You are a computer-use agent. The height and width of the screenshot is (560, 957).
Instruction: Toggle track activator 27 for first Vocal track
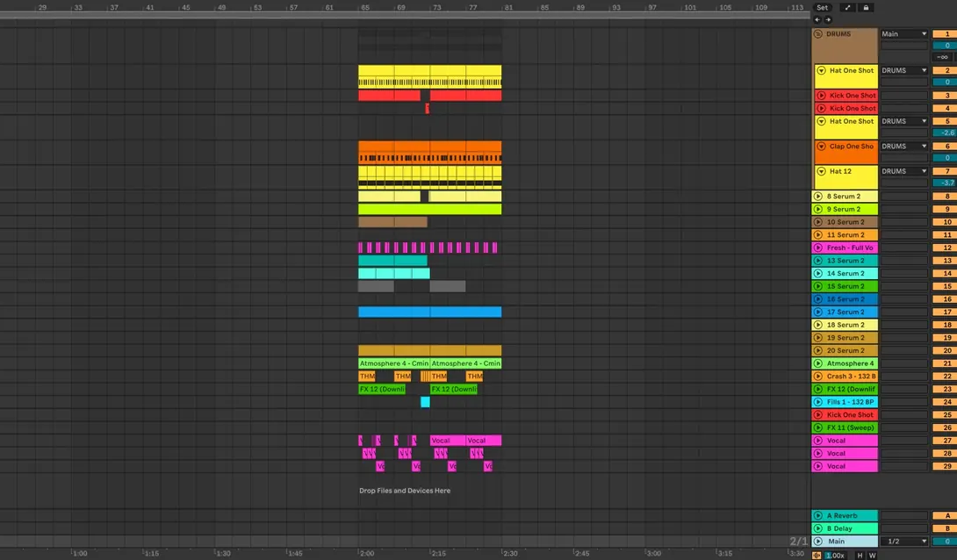tap(946, 441)
